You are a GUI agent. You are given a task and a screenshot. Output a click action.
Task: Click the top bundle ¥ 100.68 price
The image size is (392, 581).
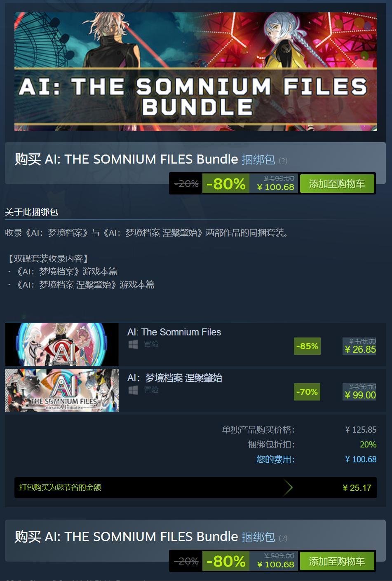coord(276,187)
